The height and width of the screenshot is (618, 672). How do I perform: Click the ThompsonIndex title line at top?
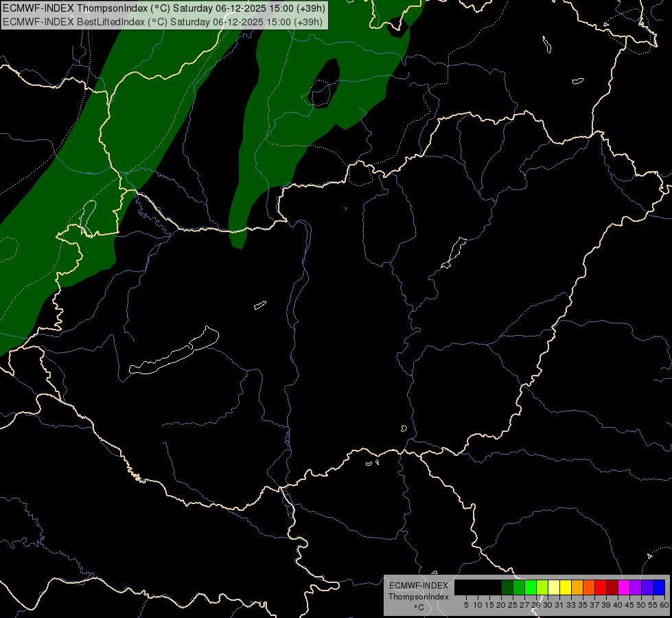tap(164, 8)
